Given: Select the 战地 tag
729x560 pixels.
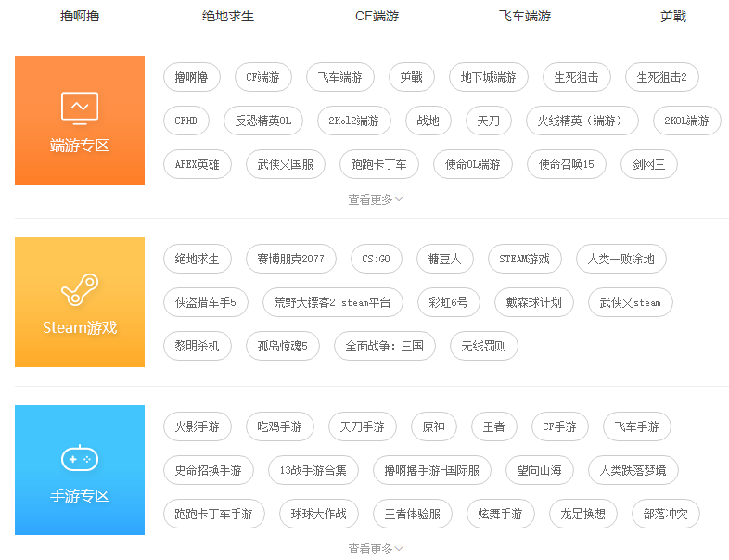Looking at the screenshot, I should coord(428,121).
